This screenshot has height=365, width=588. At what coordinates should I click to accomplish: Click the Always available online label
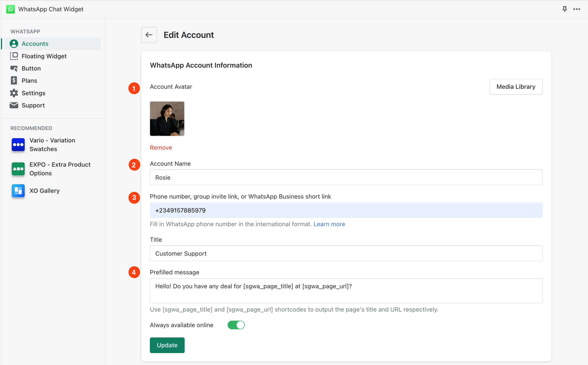[x=181, y=325]
